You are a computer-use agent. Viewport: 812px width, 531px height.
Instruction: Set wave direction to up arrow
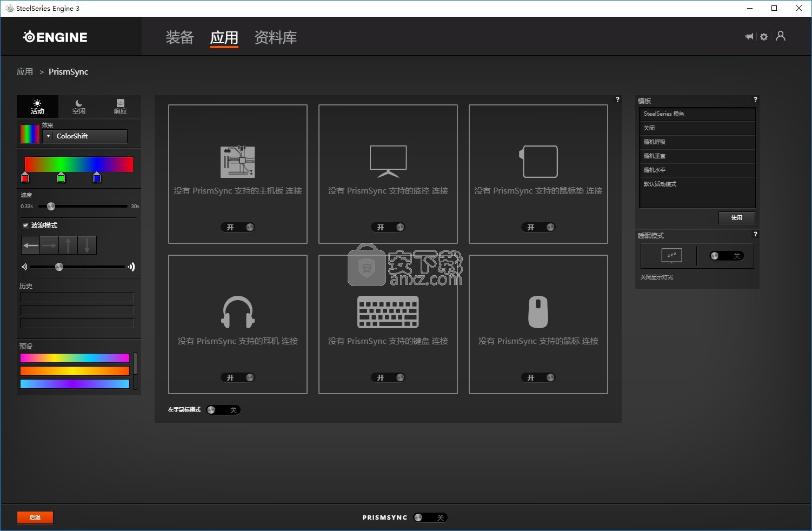click(68, 245)
